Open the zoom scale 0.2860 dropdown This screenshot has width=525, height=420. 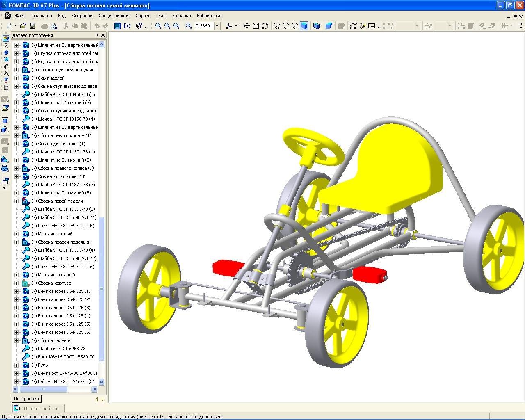[x=217, y=26]
